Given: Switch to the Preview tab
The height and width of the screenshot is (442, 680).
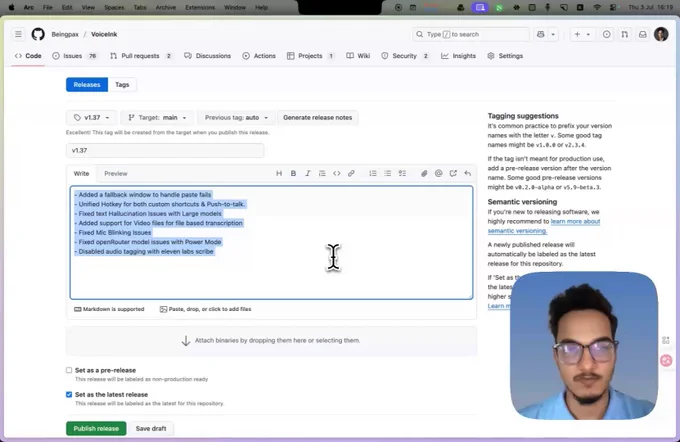Looking at the screenshot, I should tap(116, 174).
